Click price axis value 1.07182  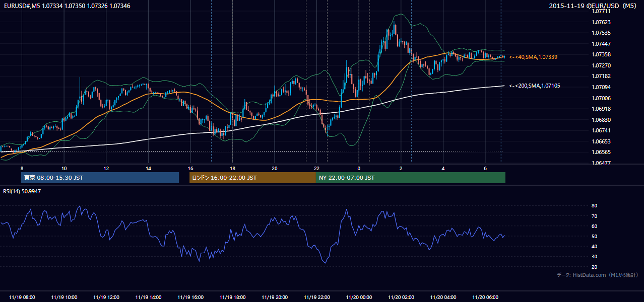[601, 76]
